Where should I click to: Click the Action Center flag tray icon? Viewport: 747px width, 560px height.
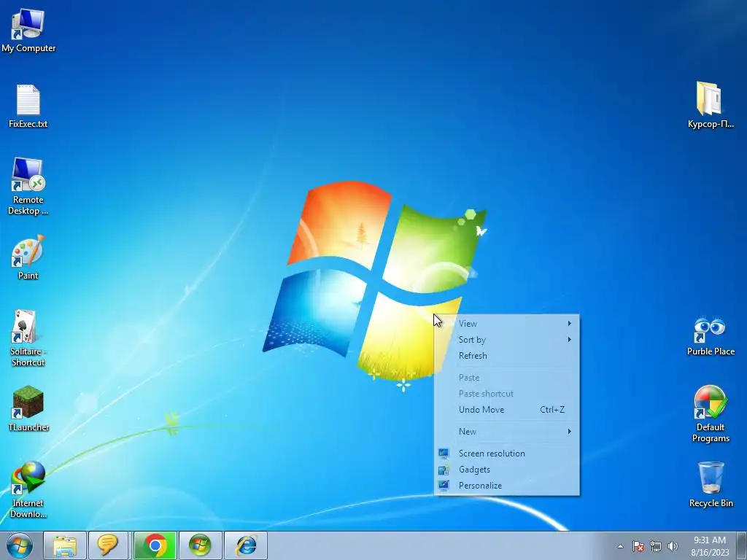click(x=638, y=546)
